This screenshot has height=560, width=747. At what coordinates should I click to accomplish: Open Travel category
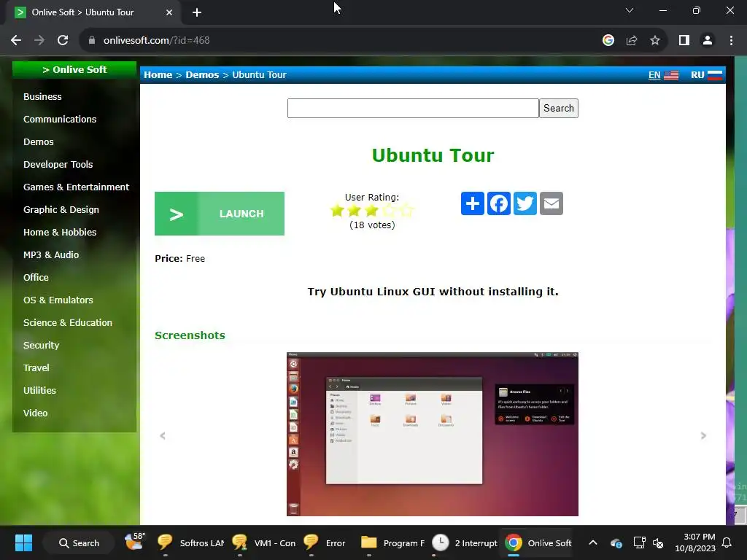(x=36, y=368)
